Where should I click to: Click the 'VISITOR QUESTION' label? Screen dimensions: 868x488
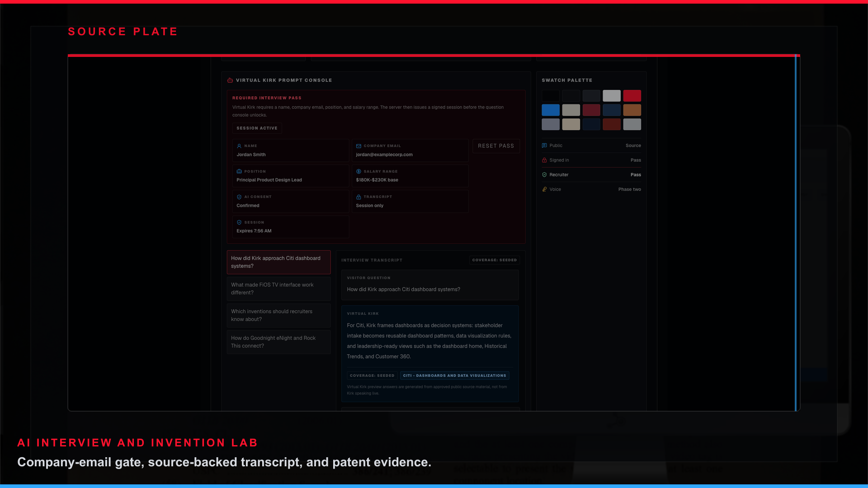click(368, 278)
